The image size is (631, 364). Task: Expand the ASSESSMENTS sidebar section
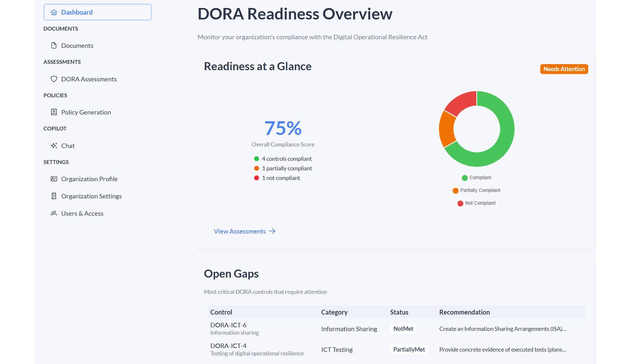[62, 62]
